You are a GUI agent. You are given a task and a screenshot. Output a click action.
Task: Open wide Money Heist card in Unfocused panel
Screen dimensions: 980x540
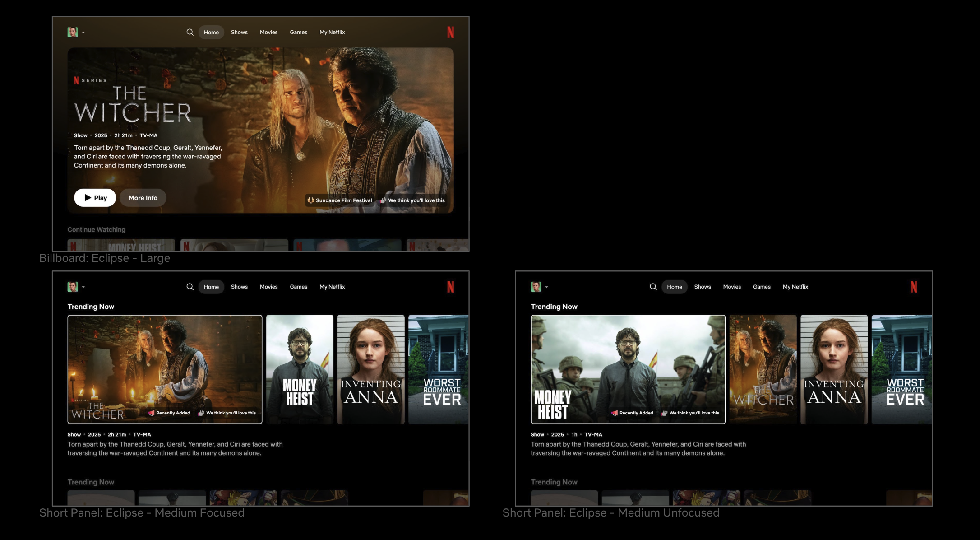[x=628, y=369]
